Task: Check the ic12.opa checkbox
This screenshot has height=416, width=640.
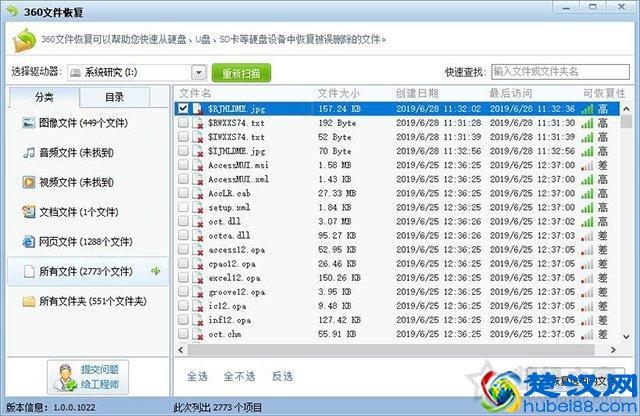Action: click(x=183, y=305)
